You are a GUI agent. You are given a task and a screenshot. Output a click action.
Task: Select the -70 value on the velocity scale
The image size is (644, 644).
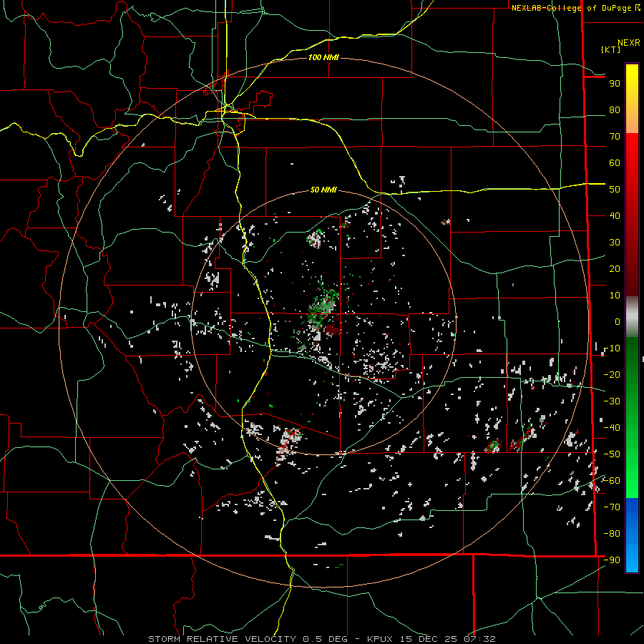[x=612, y=507]
